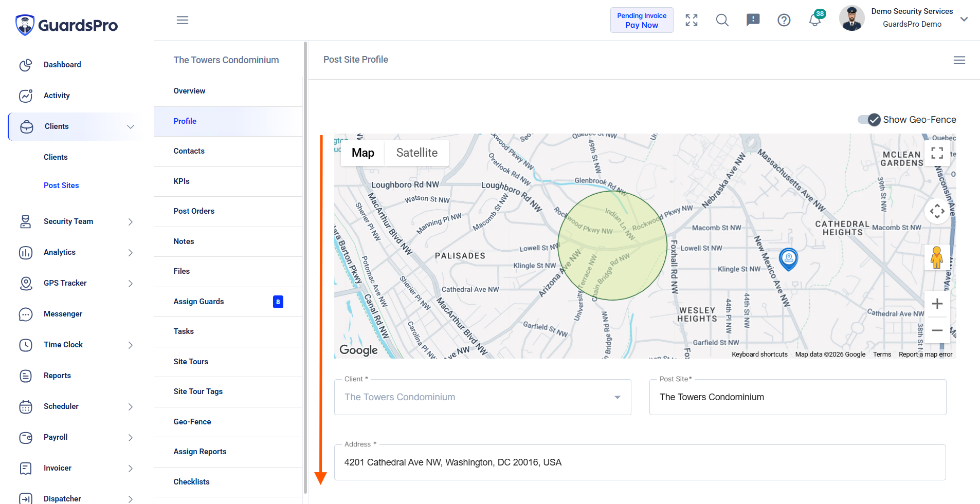Open the feedback message icon
Screen dimensions: 980x504
[x=753, y=20]
